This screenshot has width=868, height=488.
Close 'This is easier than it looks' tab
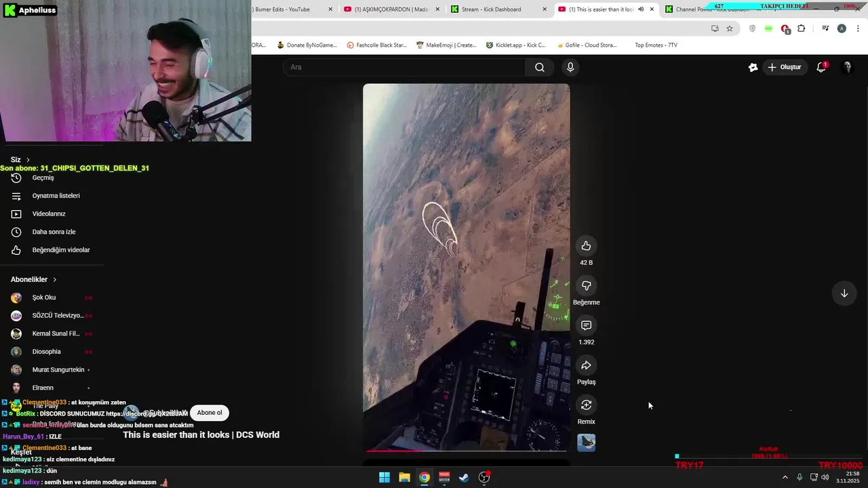pyautogui.click(x=652, y=9)
